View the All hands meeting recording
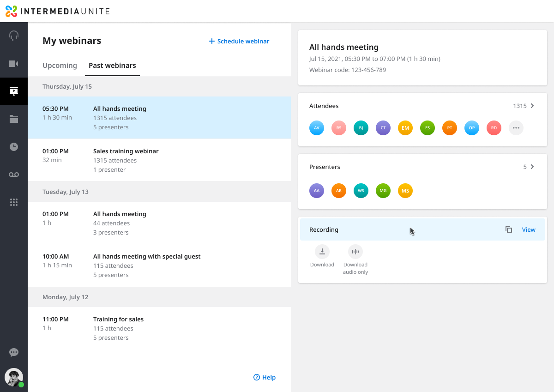Screen dimensions: 554x392 529,229
